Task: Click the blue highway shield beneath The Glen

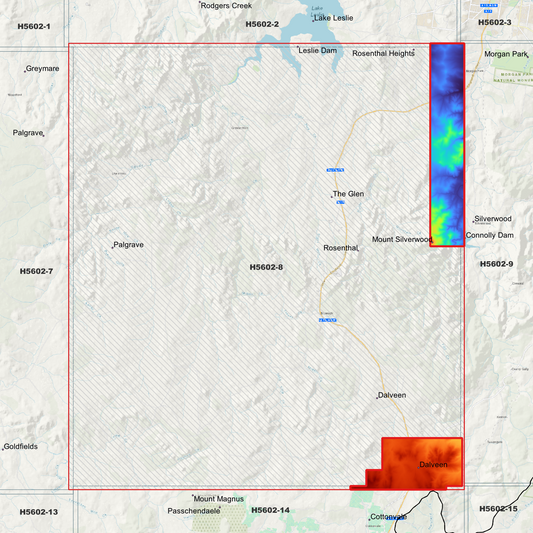Action: click(340, 202)
